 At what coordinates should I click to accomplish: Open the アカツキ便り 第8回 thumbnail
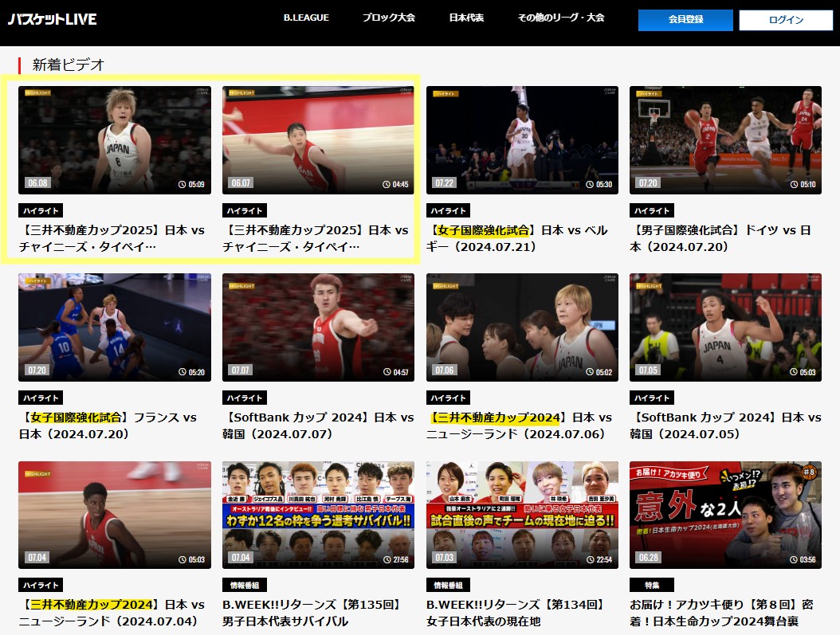[725, 515]
